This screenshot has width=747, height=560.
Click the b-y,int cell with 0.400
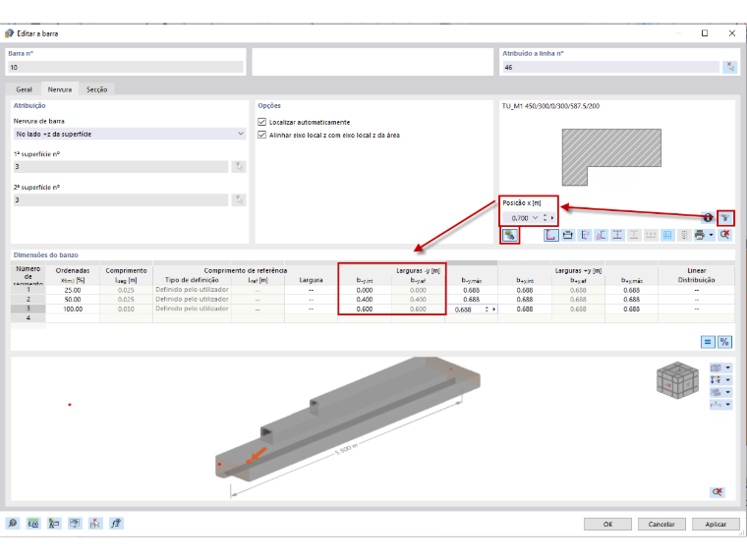pyautogui.click(x=365, y=300)
